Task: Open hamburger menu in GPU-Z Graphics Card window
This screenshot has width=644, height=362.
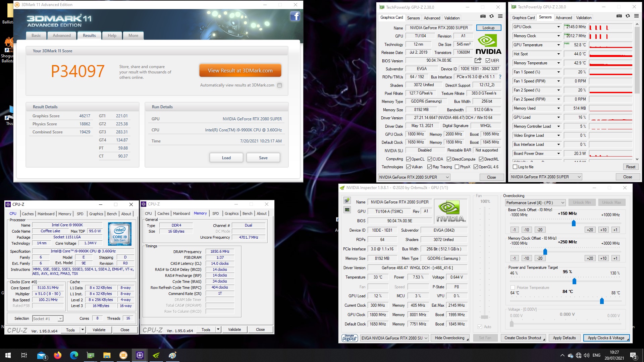Action: coord(500,16)
